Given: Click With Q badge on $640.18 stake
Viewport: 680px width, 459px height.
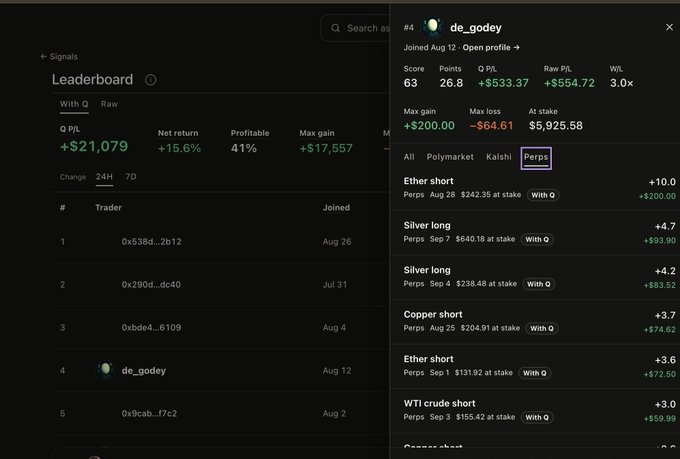Looking at the screenshot, I should tap(537, 239).
